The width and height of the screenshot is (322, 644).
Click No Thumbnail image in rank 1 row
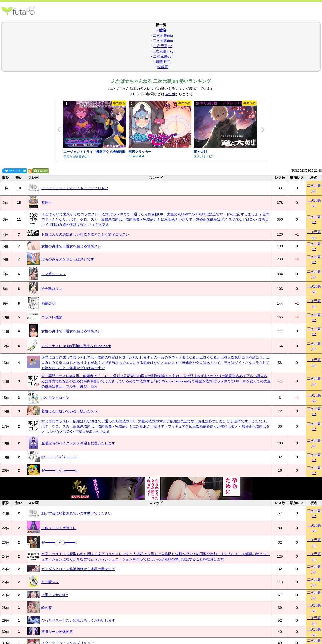tap(33, 188)
